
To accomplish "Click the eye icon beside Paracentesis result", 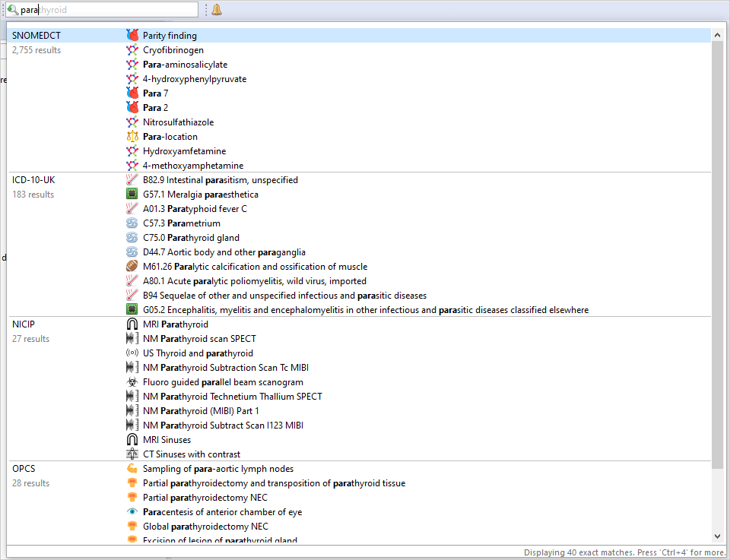I will point(132,512).
